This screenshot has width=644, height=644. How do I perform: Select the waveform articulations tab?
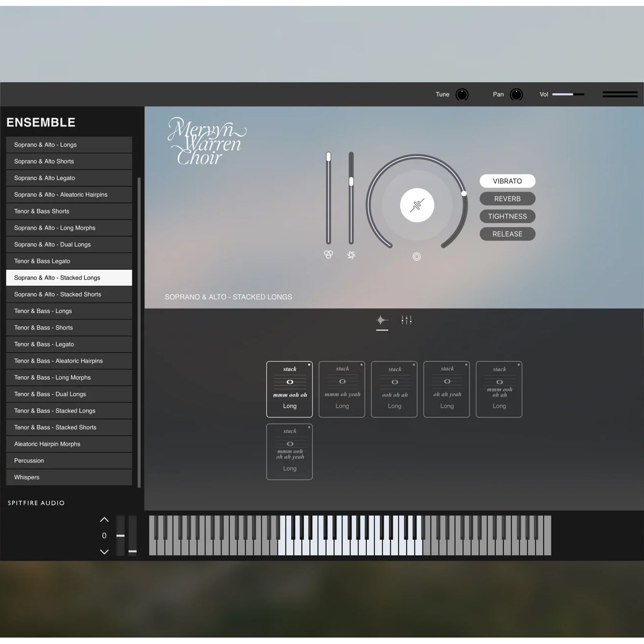(x=382, y=320)
